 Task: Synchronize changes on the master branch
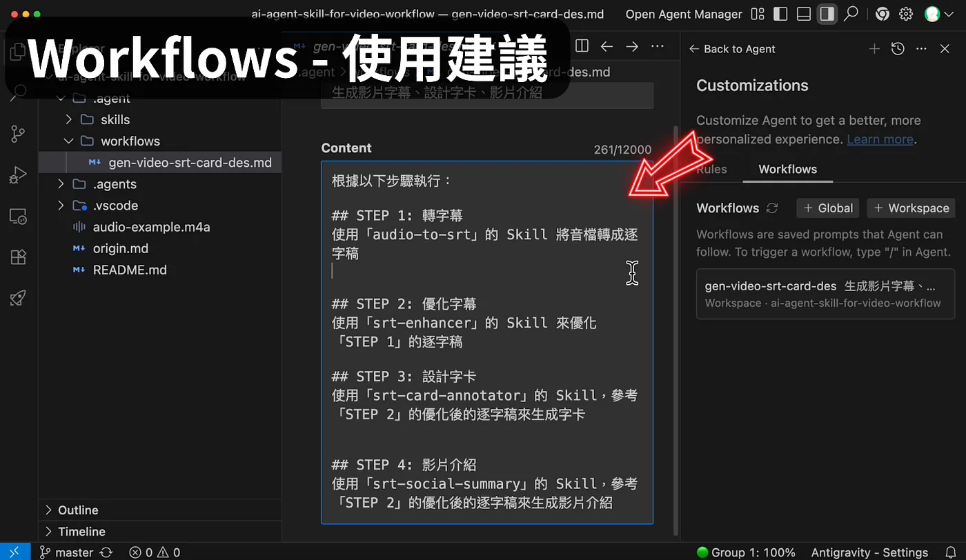[x=106, y=552]
